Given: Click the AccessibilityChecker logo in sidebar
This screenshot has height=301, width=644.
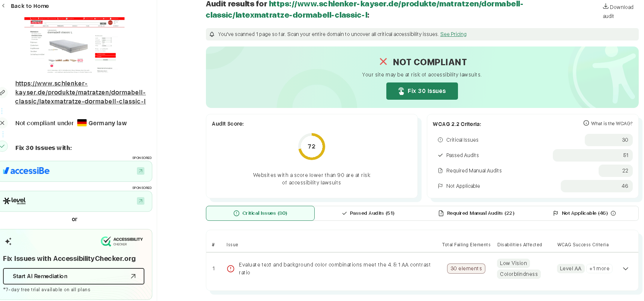Looking at the screenshot, I should coord(122,241).
